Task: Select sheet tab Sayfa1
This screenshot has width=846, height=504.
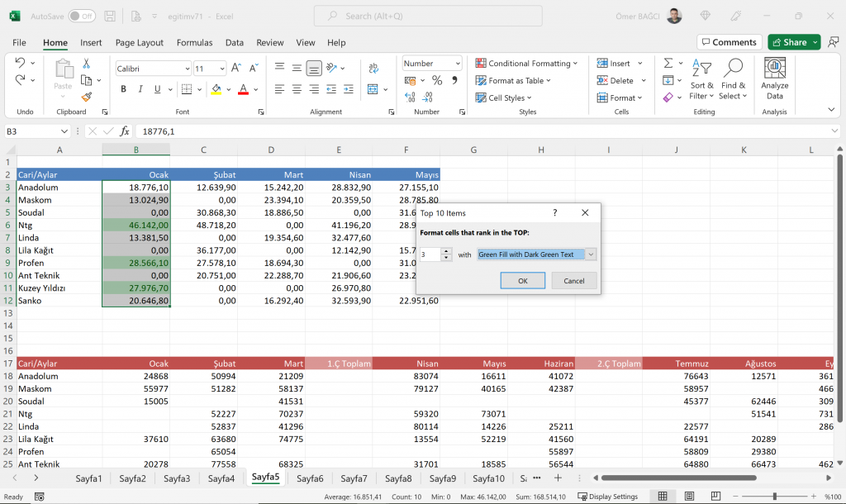Action: [x=88, y=478]
